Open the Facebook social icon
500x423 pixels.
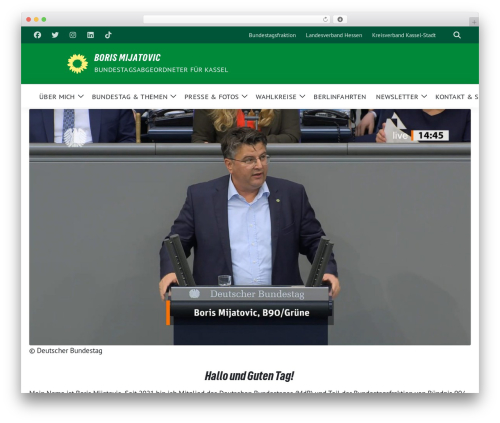(37, 35)
